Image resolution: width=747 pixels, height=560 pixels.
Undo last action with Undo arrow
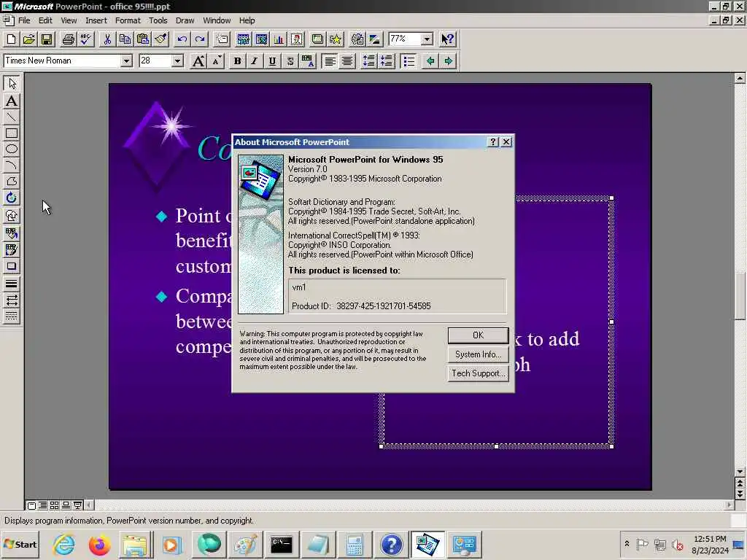coord(182,39)
